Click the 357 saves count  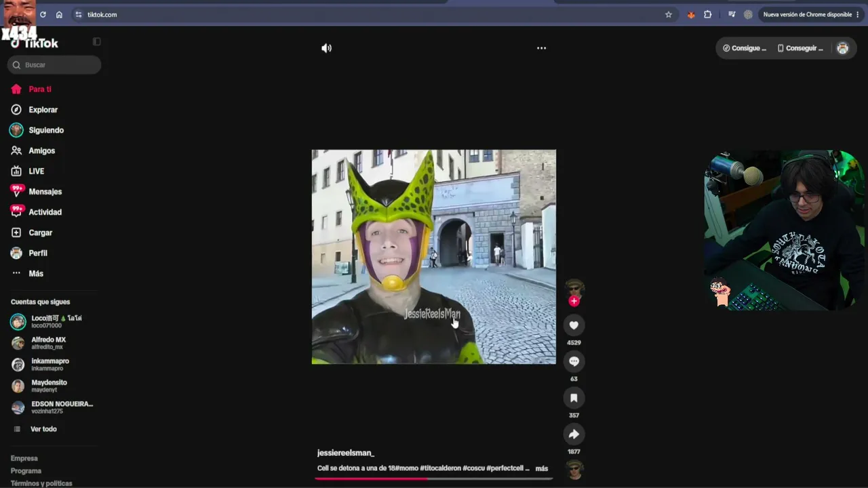(x=574, y=415)
